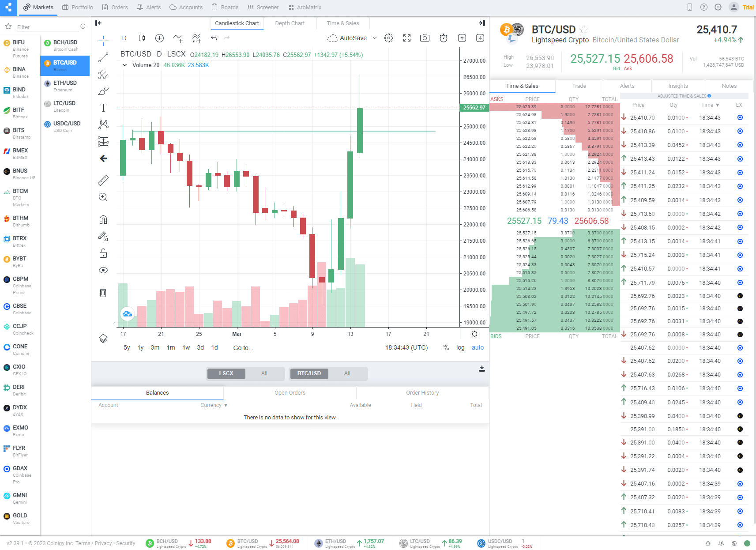Screen dimensions: 756x550
Task: Collapse the right side panel arrow
Action: point(482,23)
